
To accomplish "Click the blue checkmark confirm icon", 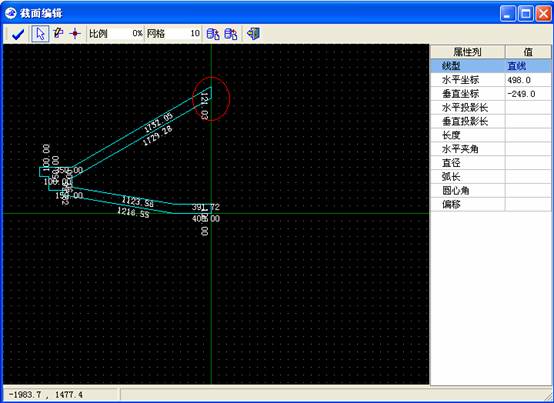I will coord(18,34).
